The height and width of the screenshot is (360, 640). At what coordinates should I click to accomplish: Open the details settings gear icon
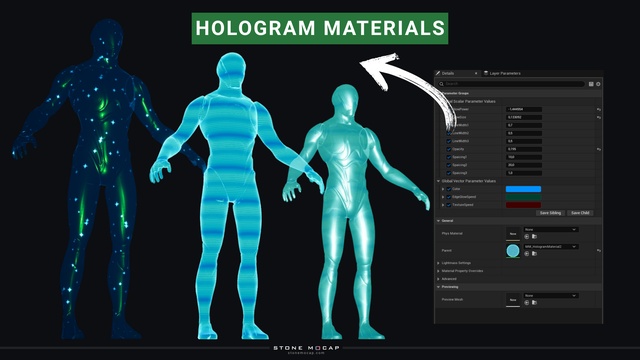coord(598,84)
